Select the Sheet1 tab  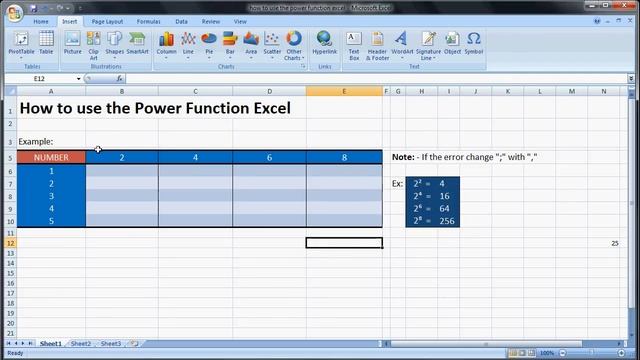51,344
